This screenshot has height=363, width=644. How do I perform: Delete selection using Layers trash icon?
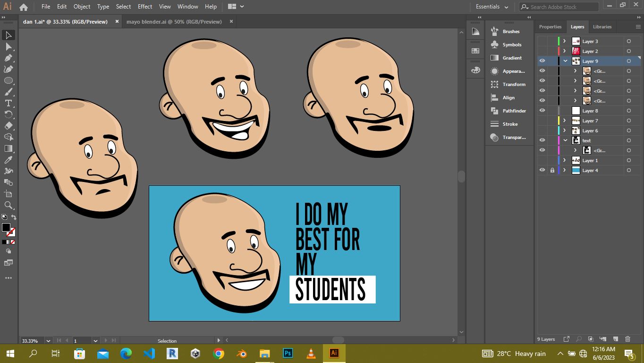627,339
